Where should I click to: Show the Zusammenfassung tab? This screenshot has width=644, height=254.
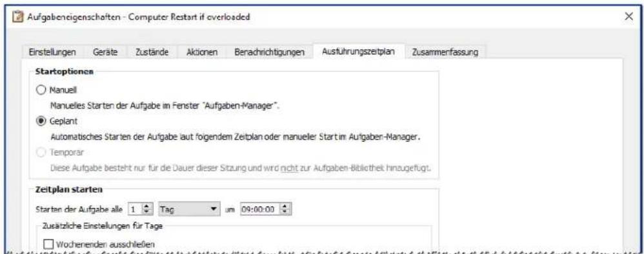[445, 52]
